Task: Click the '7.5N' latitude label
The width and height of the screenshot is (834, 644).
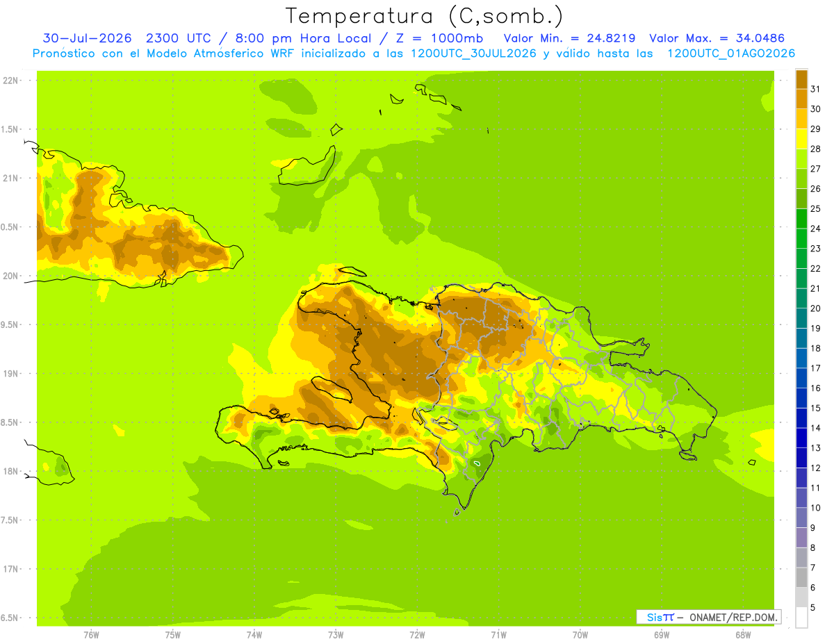Action: pos(10,520)
